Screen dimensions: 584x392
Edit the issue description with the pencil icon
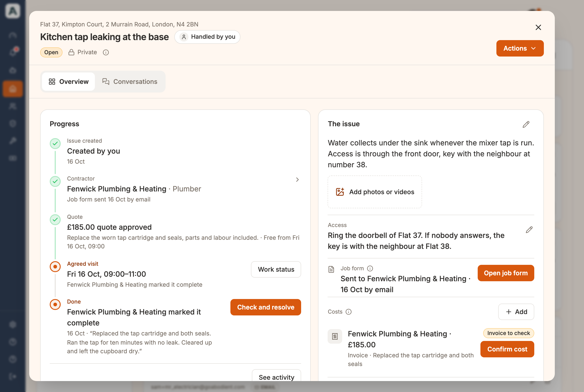[526, 124]
